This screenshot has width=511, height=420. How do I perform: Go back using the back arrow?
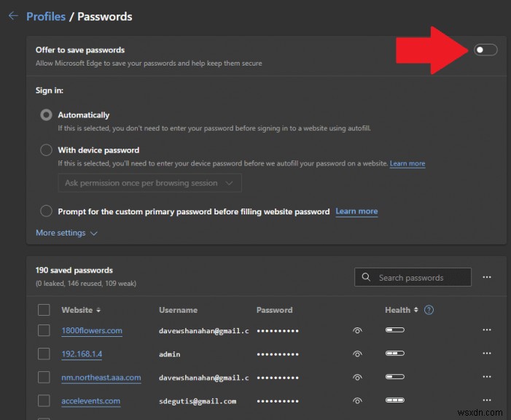[x=13, y=16]
